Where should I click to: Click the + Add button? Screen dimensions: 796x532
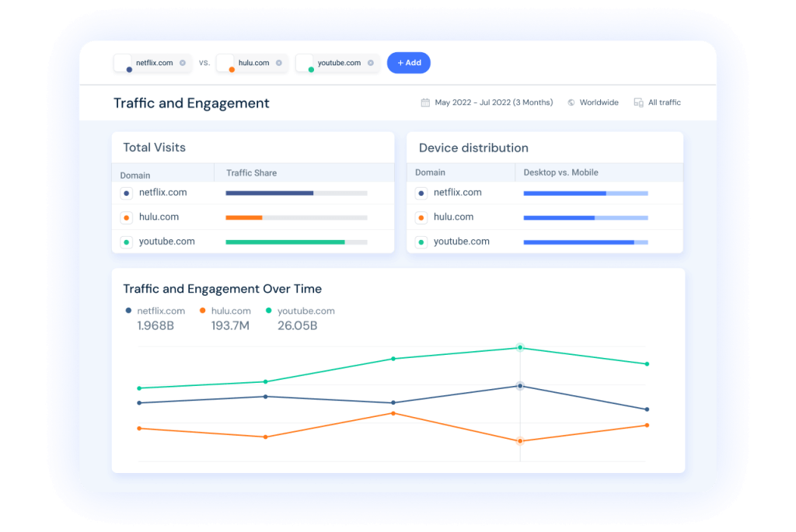coord(409,63)
